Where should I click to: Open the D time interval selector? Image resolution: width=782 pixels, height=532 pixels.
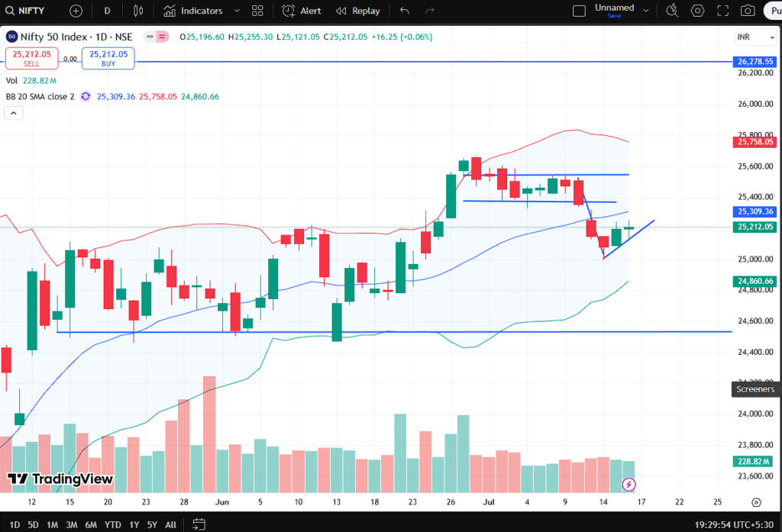(x=107, y=11)
